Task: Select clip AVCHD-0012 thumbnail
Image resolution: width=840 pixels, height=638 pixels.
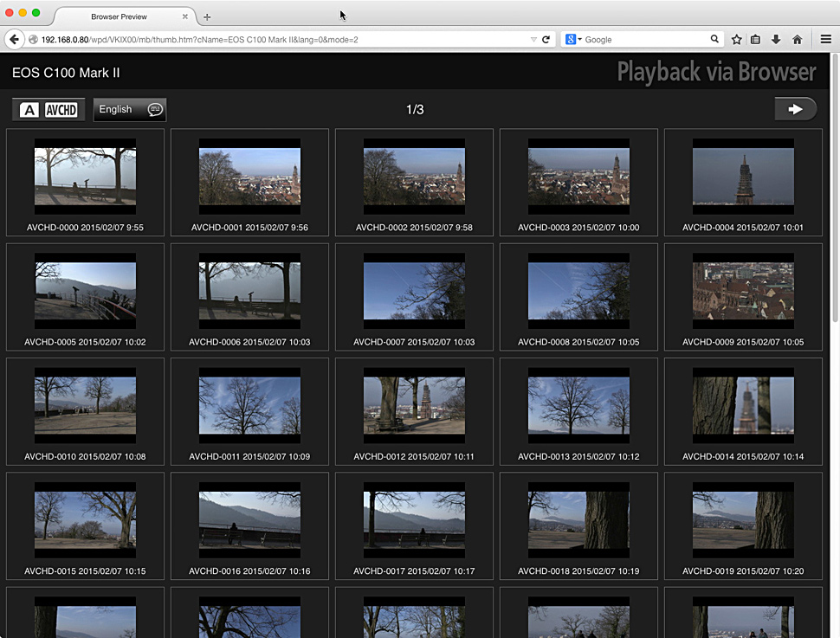Action: click(414, 405)
